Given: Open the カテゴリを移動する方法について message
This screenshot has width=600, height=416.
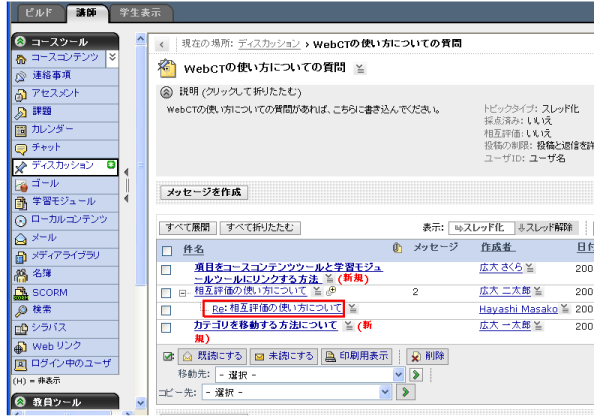Looking at the screenshot, I should coord(266,326).
